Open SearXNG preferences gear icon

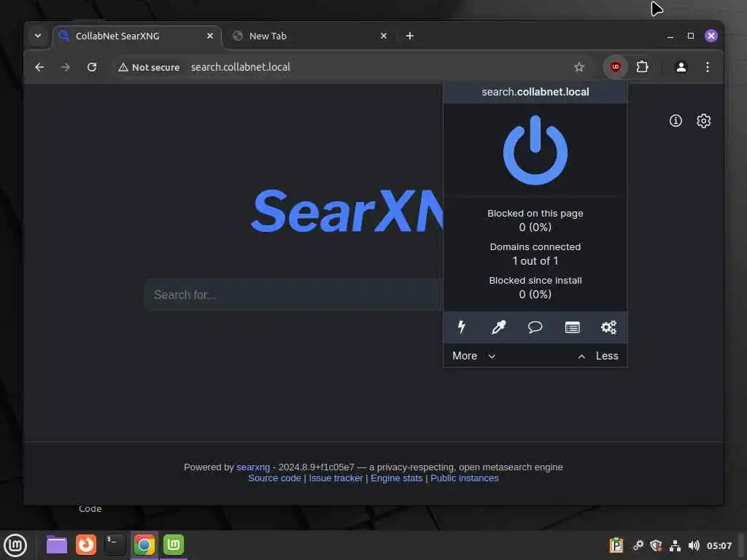pos(704,121)
